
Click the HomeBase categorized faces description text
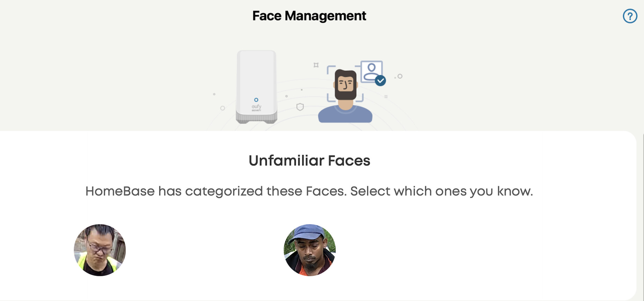[309, 191]
